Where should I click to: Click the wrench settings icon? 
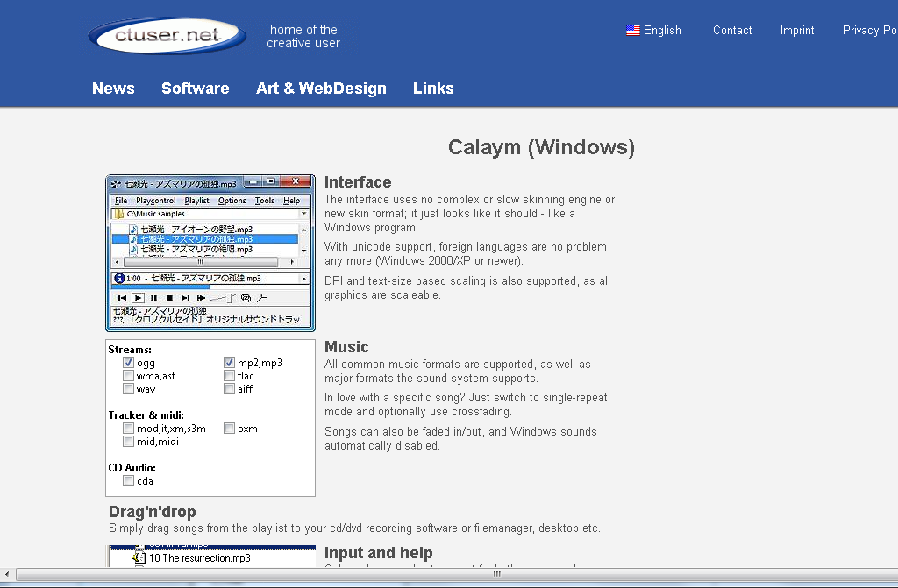[x=261, y=298]
